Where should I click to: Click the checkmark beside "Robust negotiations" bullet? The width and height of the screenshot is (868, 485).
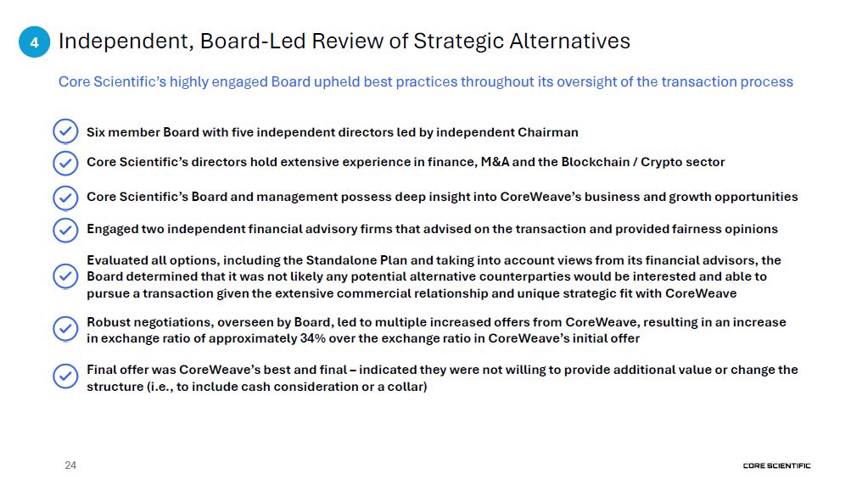pyautogui.click(x=65, y=328)
